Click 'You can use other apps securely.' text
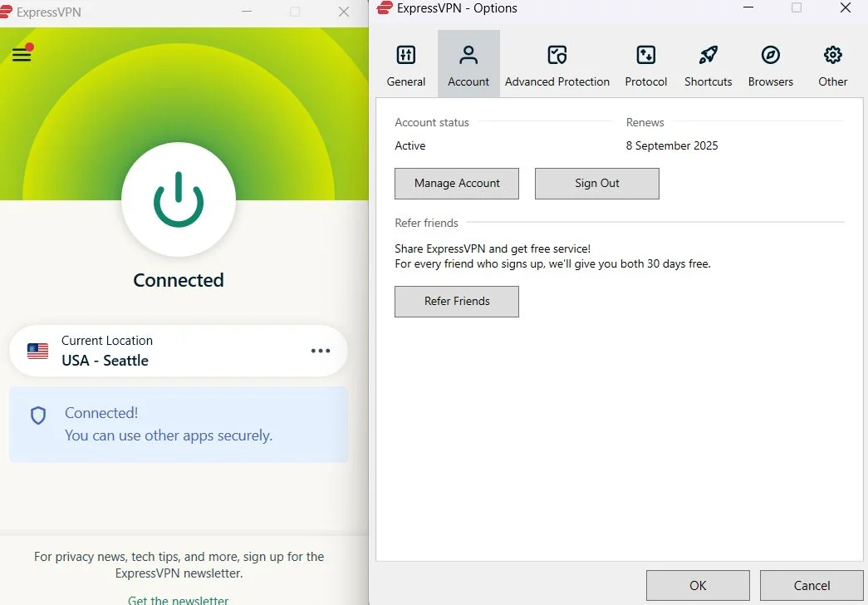The image size is (868, 605). (169, 435)
